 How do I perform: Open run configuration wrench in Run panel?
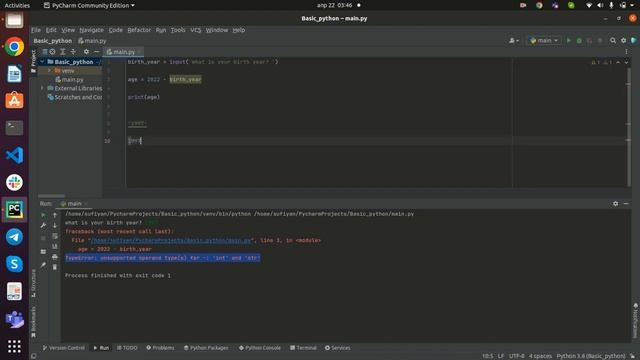click(x=43, y=225)
